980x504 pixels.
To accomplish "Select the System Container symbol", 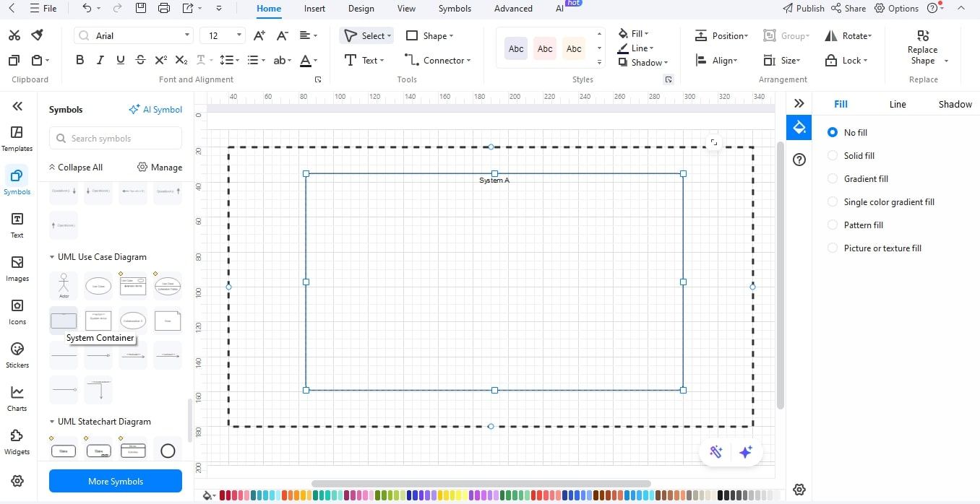I will (64, 320).
